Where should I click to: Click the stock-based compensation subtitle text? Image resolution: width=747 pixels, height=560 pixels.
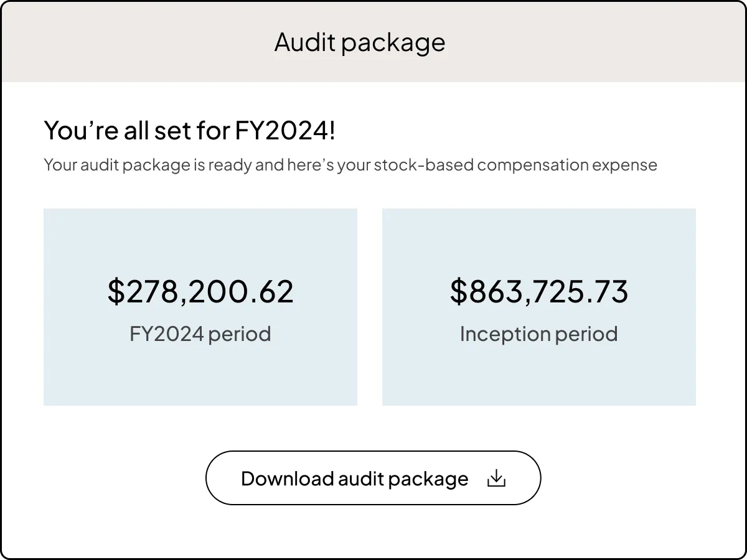[x=350, y=164]
